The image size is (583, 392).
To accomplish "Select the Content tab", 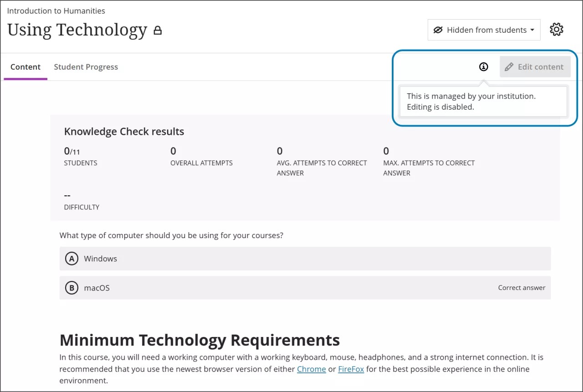I will [25, 66].
